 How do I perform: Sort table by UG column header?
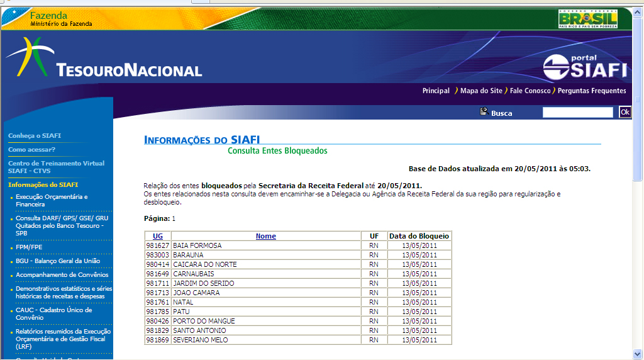[x=158, y=236]
